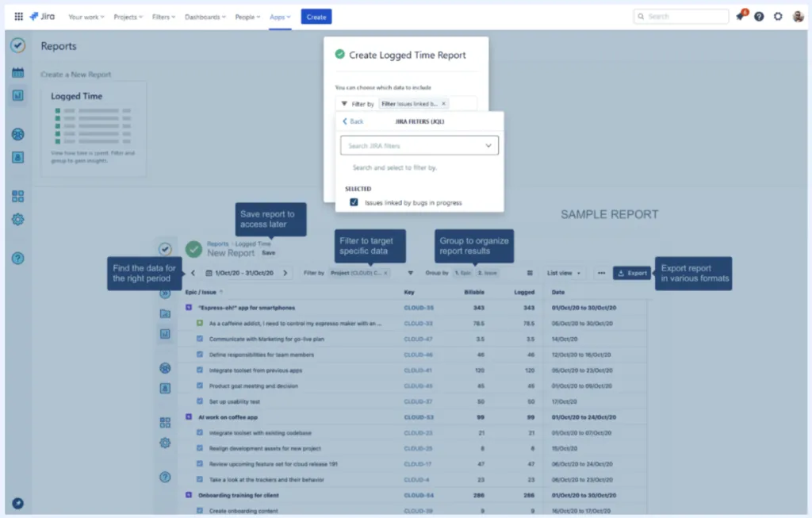Click the '2. Issue' group by chip
The image size is (812, 518).
tap(487, 273)
